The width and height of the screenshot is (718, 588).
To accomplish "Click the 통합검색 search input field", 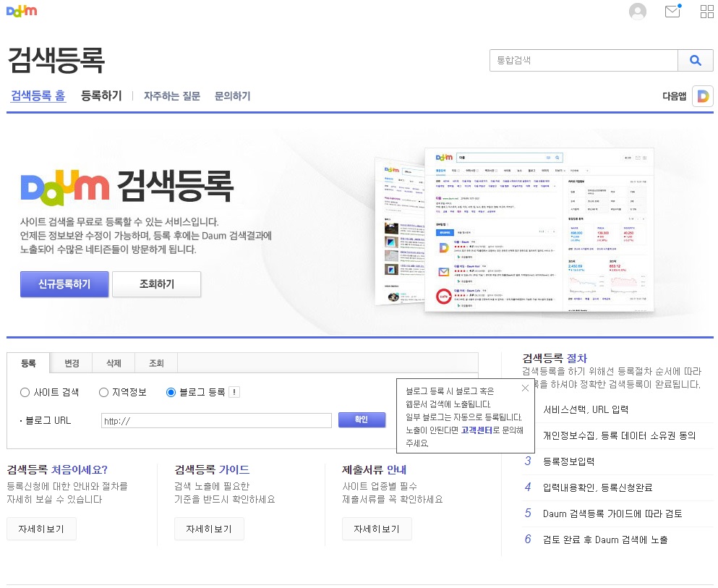I will (x=583, y=60).
